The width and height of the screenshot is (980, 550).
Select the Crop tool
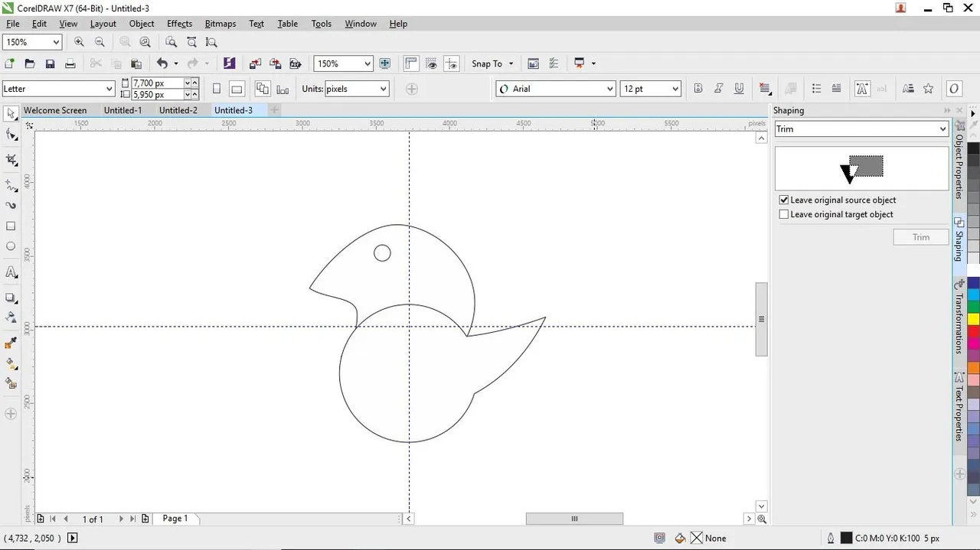point(11,160)
